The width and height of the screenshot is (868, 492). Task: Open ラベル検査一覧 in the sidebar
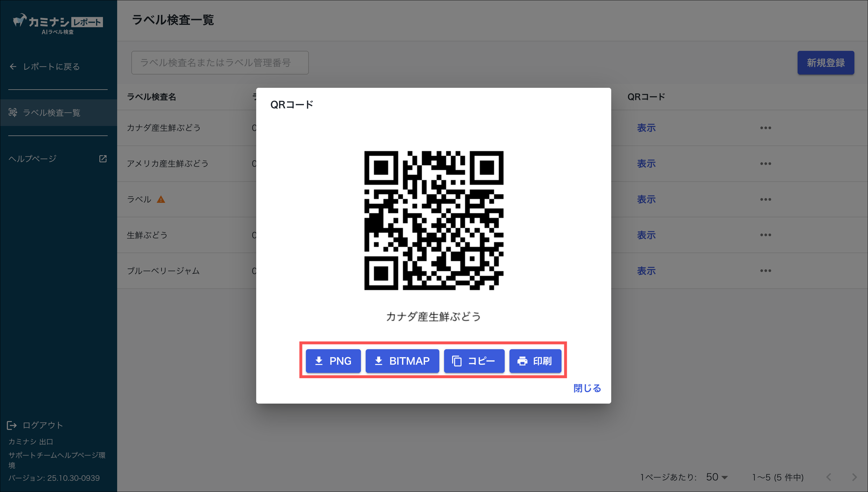coord(51,113)
